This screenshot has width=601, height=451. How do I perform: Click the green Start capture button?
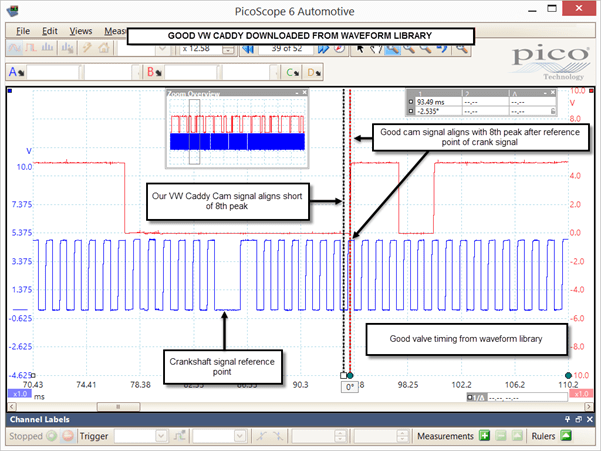click(51, 436)
